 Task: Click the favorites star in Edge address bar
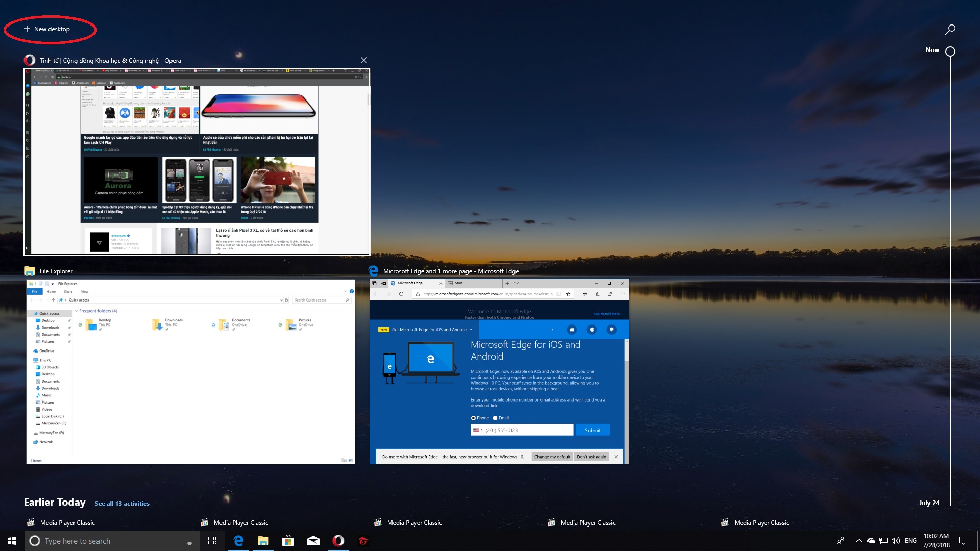568,294
